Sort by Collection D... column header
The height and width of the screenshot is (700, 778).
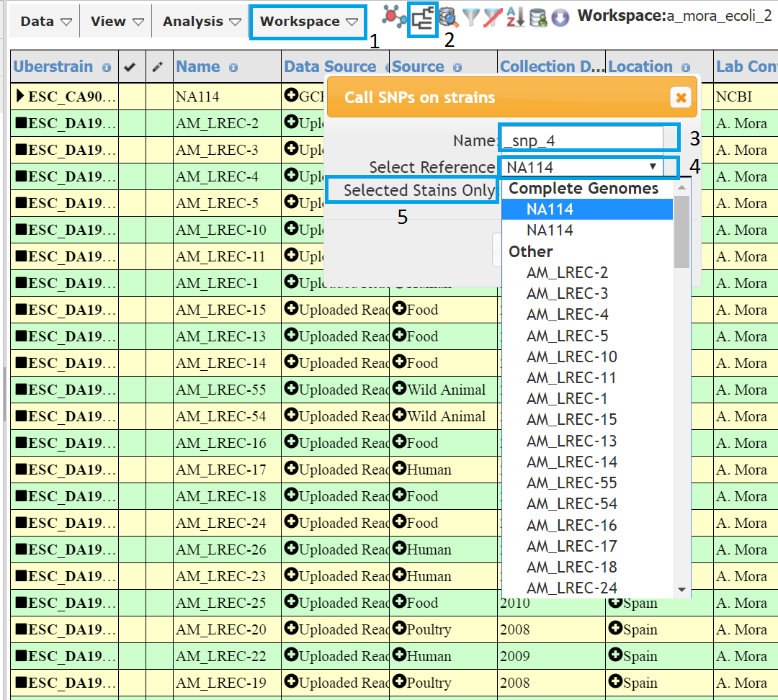tap(553, 66)
